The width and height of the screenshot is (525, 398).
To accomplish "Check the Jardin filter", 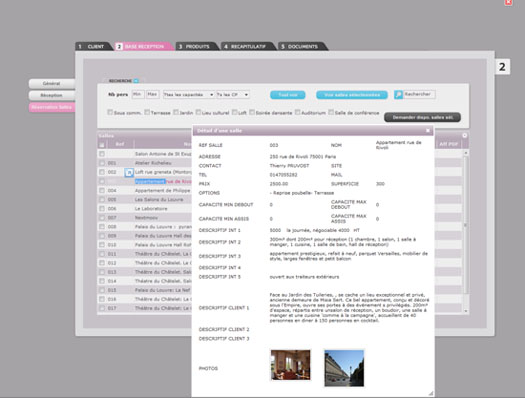I will pos(176,112).
